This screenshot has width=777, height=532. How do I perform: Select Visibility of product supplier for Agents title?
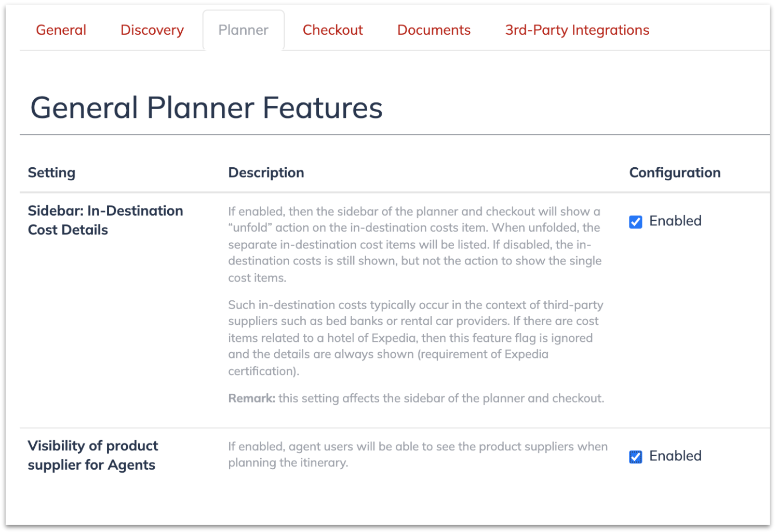coord(93,455)
